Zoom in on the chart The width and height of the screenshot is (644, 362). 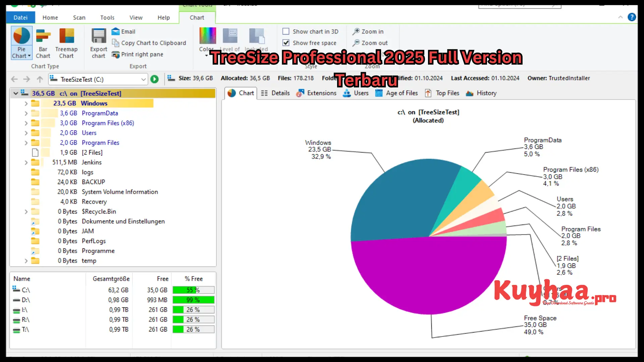[368, 32]
